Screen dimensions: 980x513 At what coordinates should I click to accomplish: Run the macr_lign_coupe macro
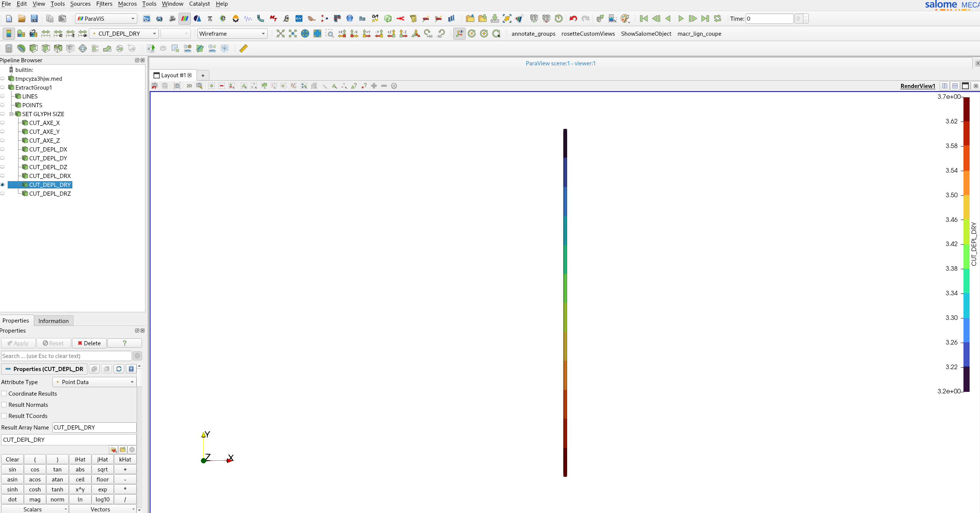[x=699, y=33]
